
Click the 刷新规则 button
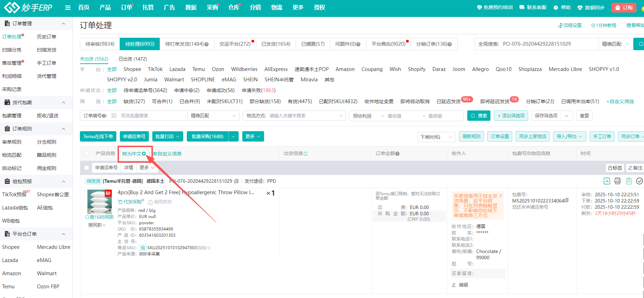tap(471, 136)
